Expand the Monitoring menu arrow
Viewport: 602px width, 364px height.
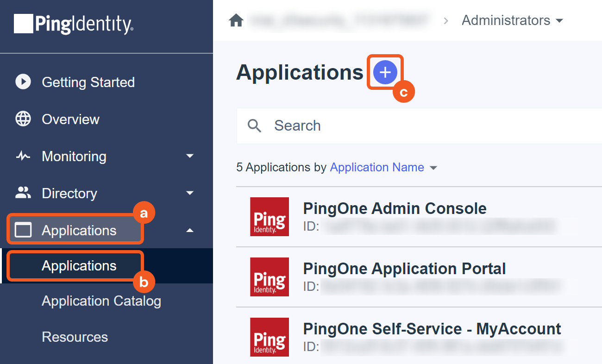tap(190, 156)
